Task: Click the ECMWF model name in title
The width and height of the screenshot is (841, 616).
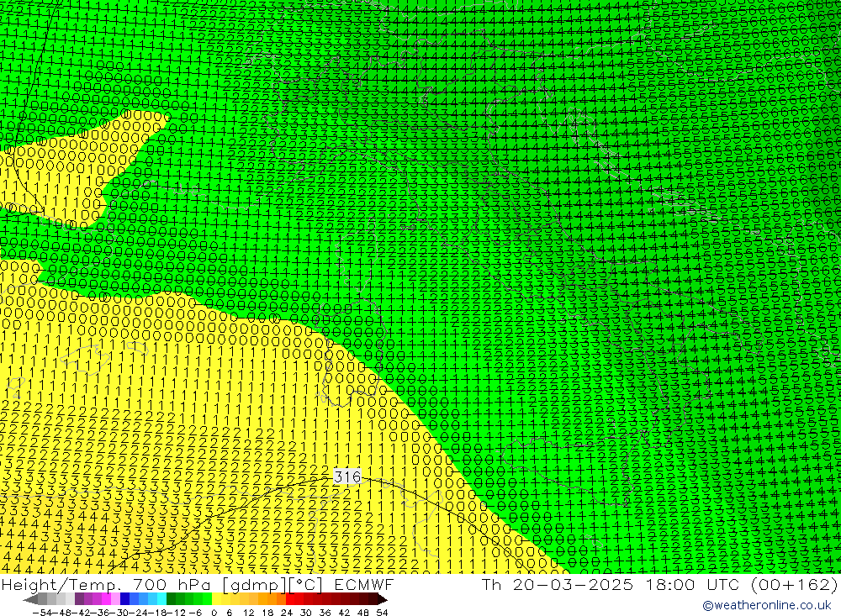Action: pyautogui.click(x=363, y=584)
